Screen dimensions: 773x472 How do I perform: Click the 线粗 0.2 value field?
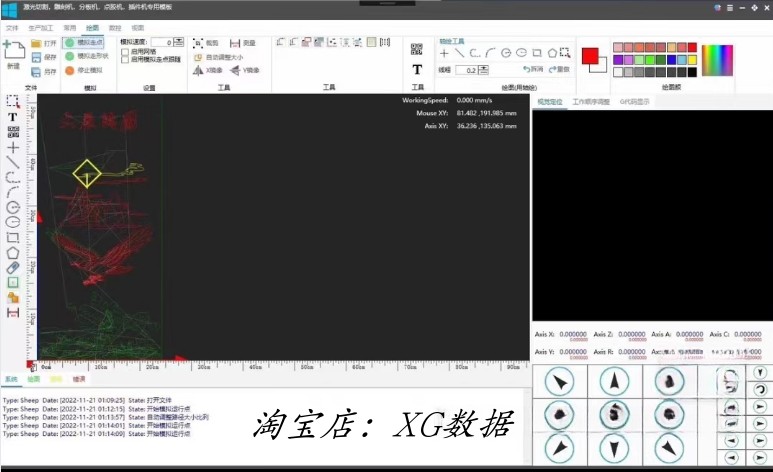tap(466, 70)
